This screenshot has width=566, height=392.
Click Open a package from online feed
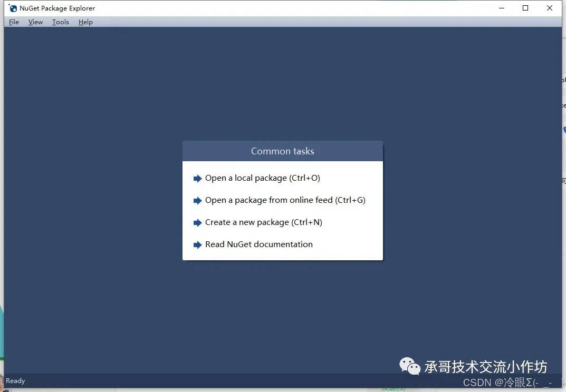[x=285, y=200]
